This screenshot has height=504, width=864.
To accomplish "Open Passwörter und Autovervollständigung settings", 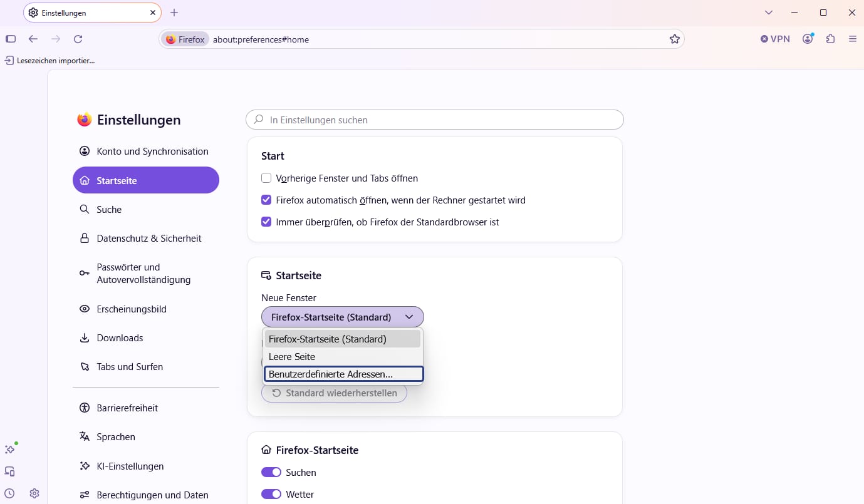I will coord(146,274).
